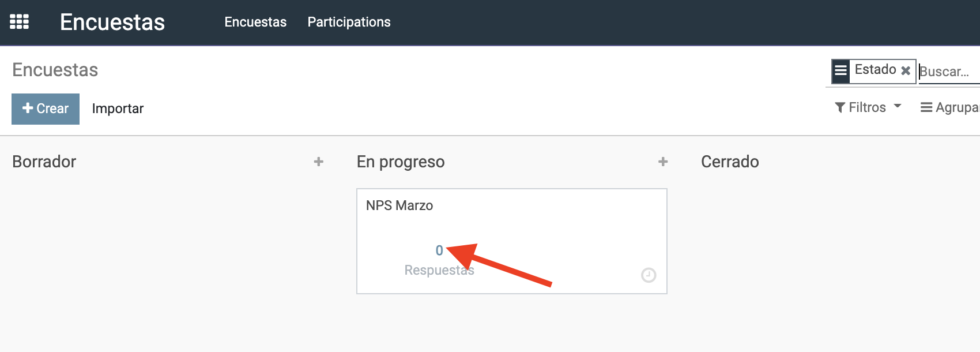Click the Agrupar lines icon
This screenshot has height=352, width=980.
926,107
